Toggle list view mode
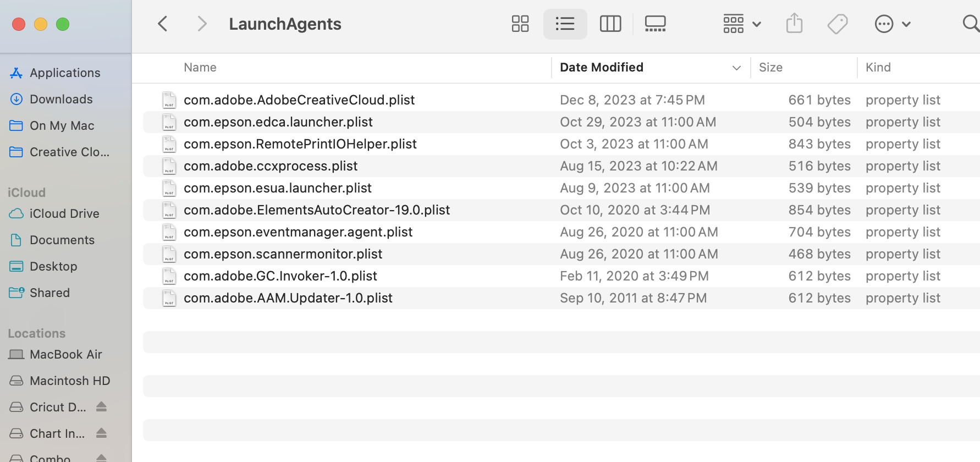980x462 pixels. (x=565, y=24)
